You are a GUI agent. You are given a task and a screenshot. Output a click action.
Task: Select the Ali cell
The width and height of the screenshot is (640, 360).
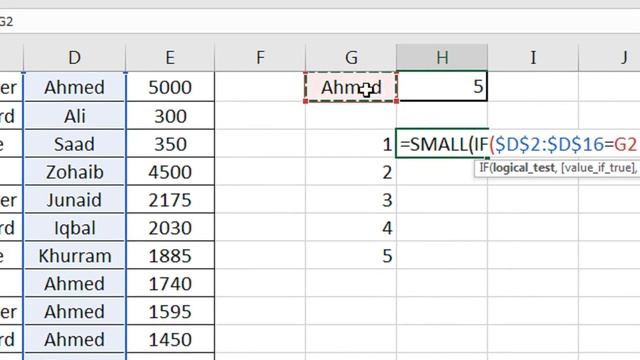click(74, 116)
